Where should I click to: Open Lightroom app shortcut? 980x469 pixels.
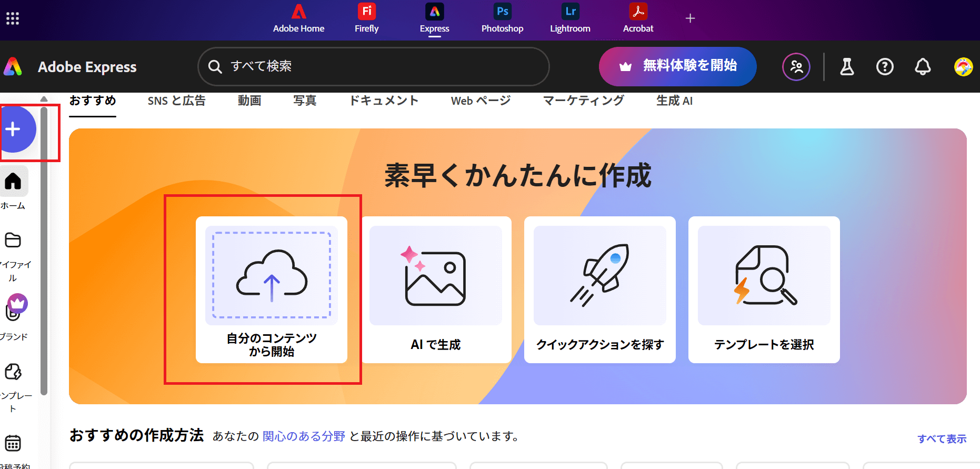pyautogui.click(x=570, y=19)
